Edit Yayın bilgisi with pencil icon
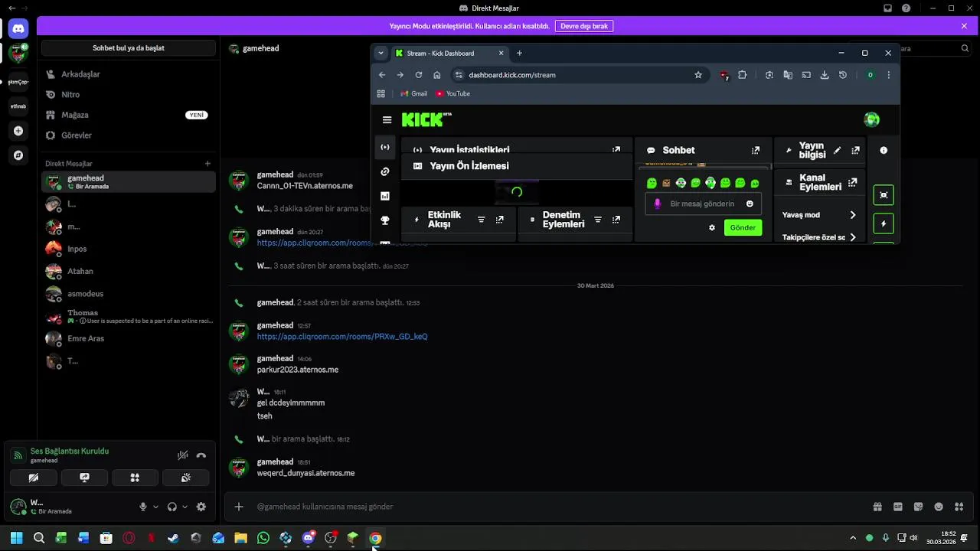 (837, 151)
